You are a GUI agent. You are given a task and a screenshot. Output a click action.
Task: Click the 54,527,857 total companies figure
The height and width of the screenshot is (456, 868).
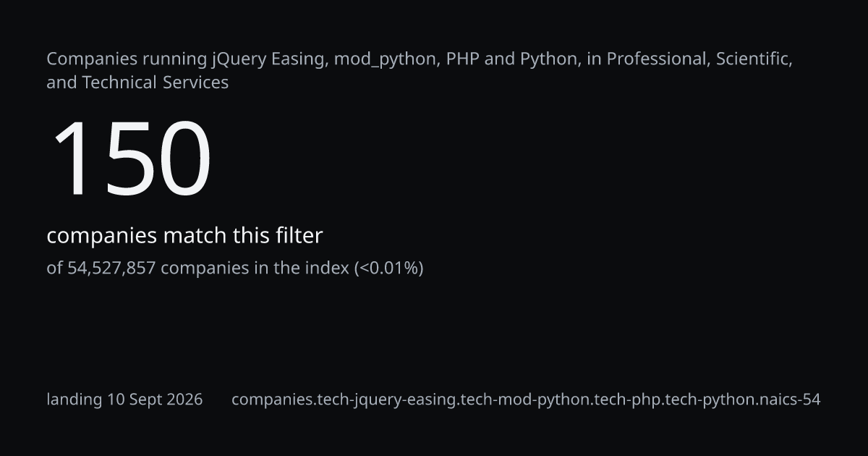coord(111,269)
